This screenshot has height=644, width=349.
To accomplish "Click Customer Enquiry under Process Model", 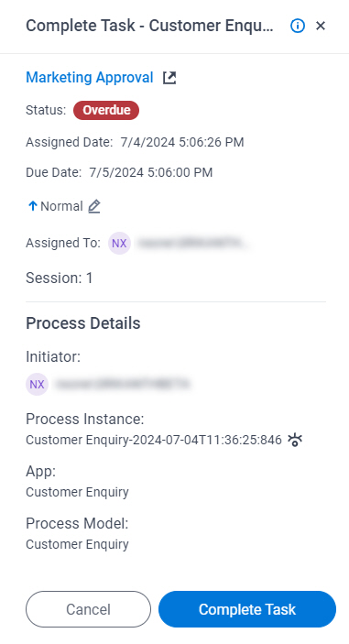I will (x=77, y=544).
